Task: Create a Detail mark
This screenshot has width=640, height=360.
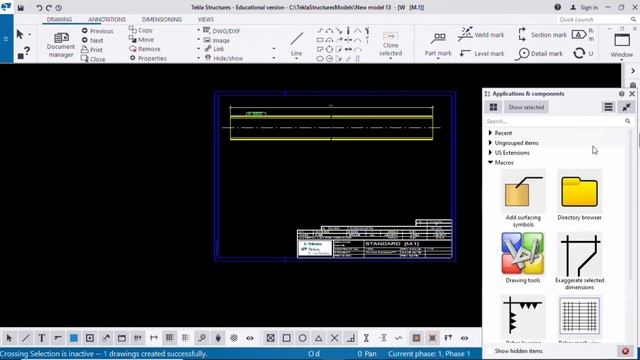Action: click(x=539, y=53)
